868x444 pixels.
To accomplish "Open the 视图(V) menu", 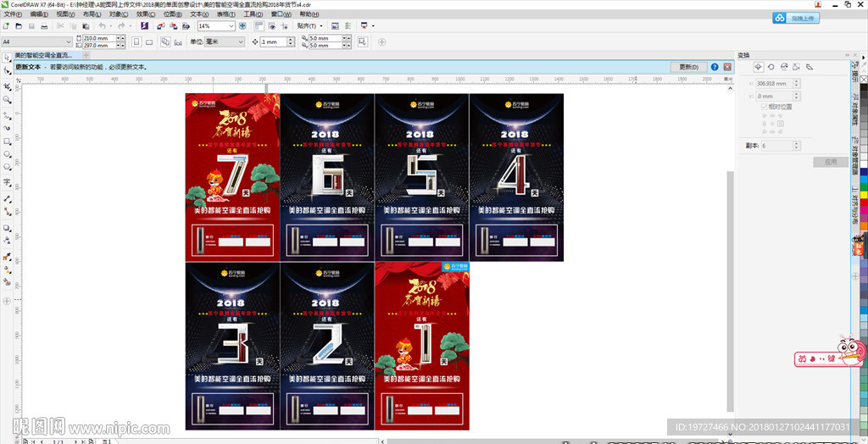I will pos(65,14).
